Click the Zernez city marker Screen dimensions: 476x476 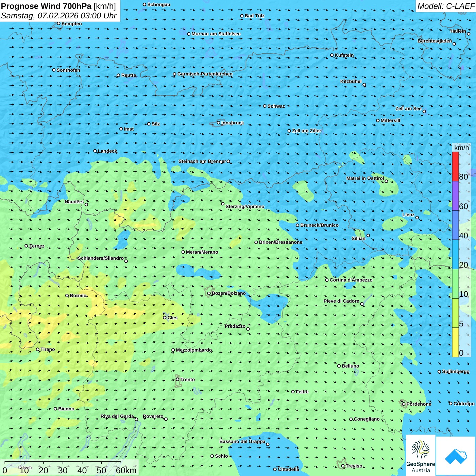[x=27, y=246]
